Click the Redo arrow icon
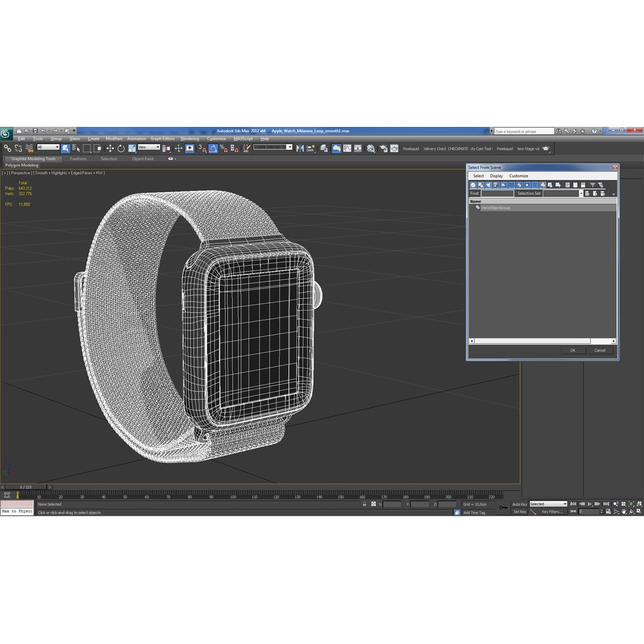Screen dimensions: 644x644 (55, 131)
